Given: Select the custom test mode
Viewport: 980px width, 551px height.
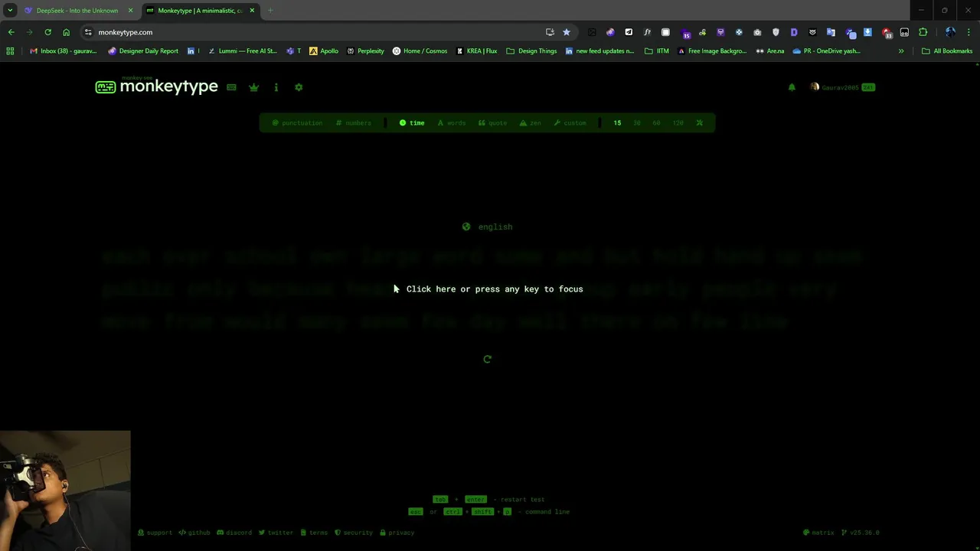Looking at the screenshot, I should 570,122.
